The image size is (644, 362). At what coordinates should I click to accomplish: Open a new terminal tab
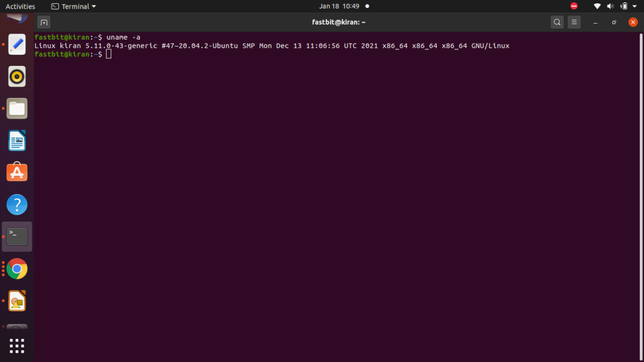[x=44, y=22]
